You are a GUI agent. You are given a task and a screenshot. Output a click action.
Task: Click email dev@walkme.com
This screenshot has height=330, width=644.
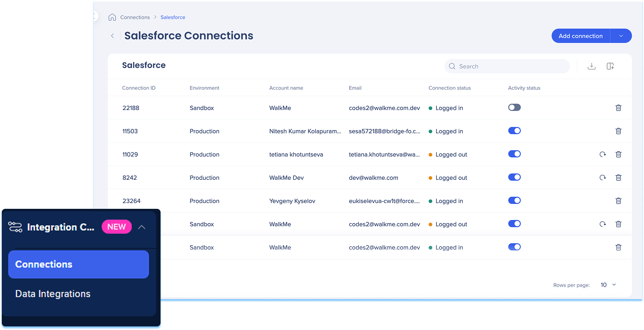tap(373, 178)
